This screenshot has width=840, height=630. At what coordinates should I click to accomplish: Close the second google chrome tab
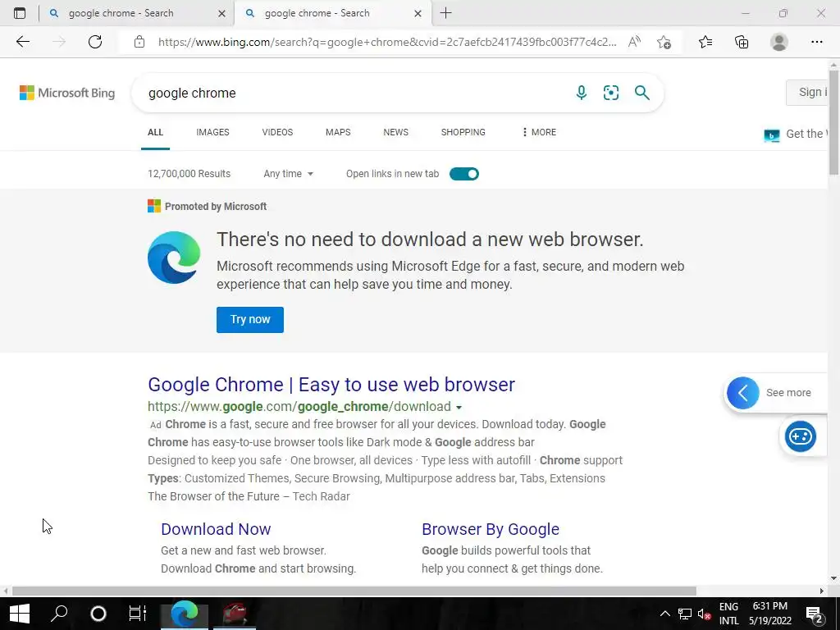coord(418,13)
